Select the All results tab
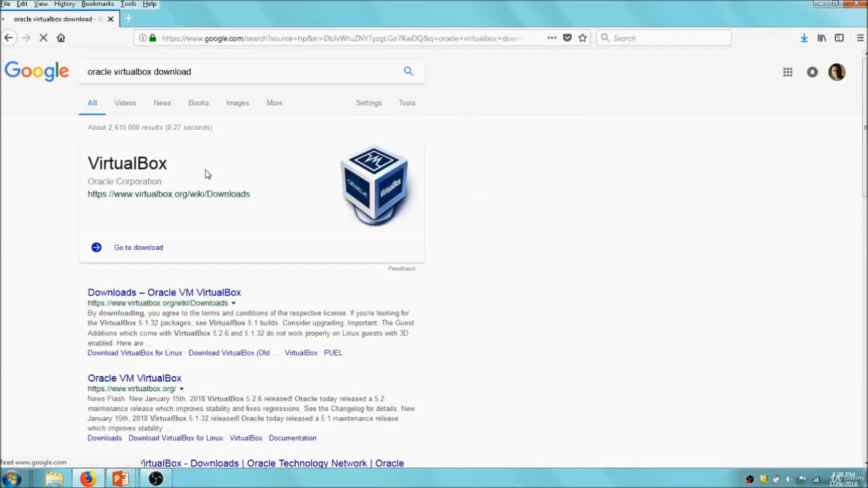 coord(92,103)
